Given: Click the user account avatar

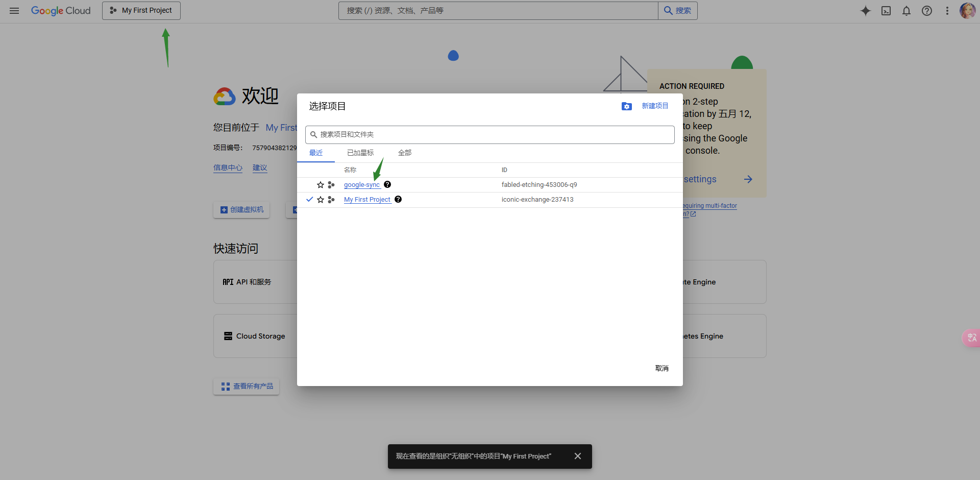Looking at the screenshot, I should coord(967,11).
